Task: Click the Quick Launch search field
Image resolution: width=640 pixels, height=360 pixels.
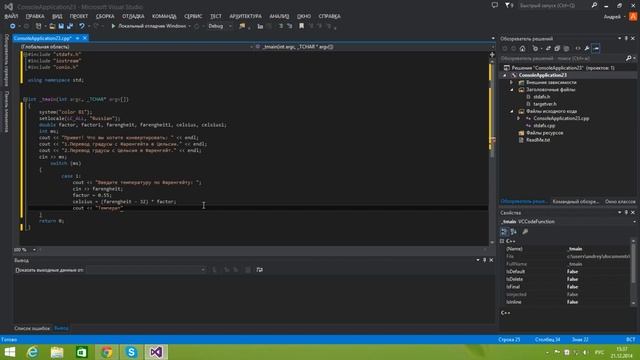Action: click(x=553, y=5)
